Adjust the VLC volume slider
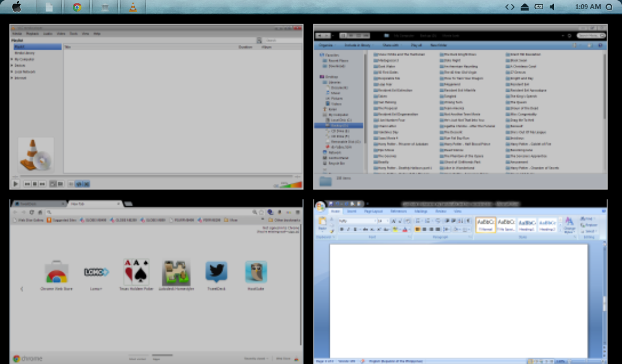Viewport: 622px width, 364px height. [291, 184]
